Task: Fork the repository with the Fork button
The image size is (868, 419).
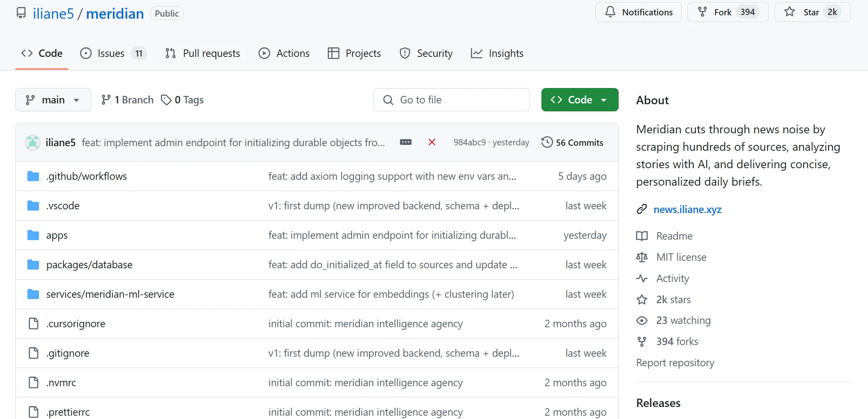Action: (x=728, y=12)
